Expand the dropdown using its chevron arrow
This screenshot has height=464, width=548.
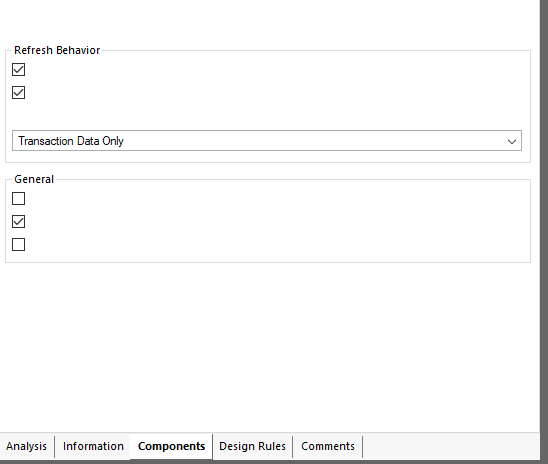tap(512, 141)
